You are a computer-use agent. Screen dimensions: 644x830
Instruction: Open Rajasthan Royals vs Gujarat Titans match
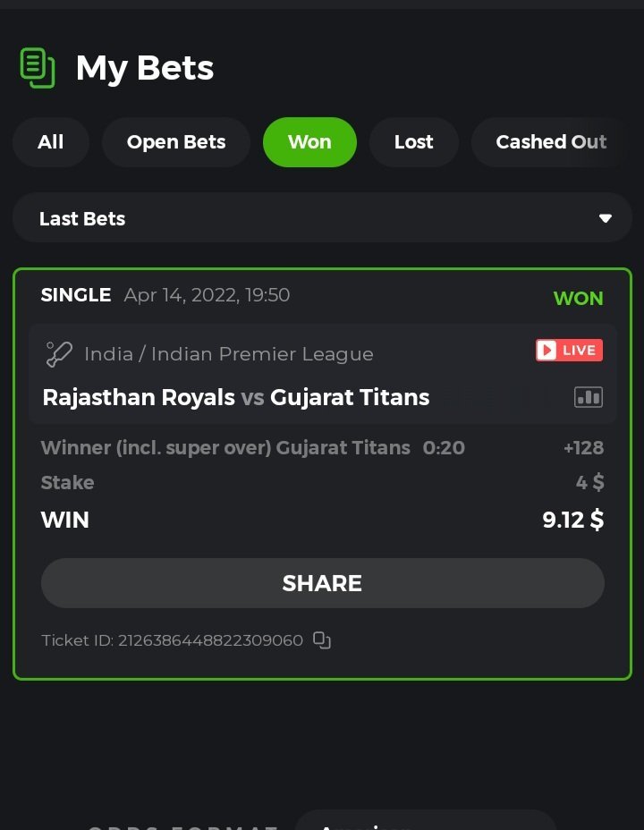tap(236, 397)
